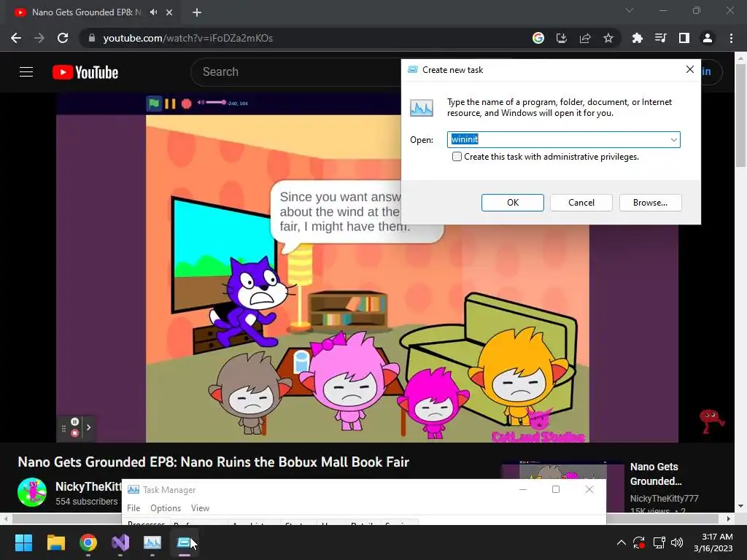747x560 pixels.
Task: Enable administrative privileges checkbox
Action: (x=457, y=157)
